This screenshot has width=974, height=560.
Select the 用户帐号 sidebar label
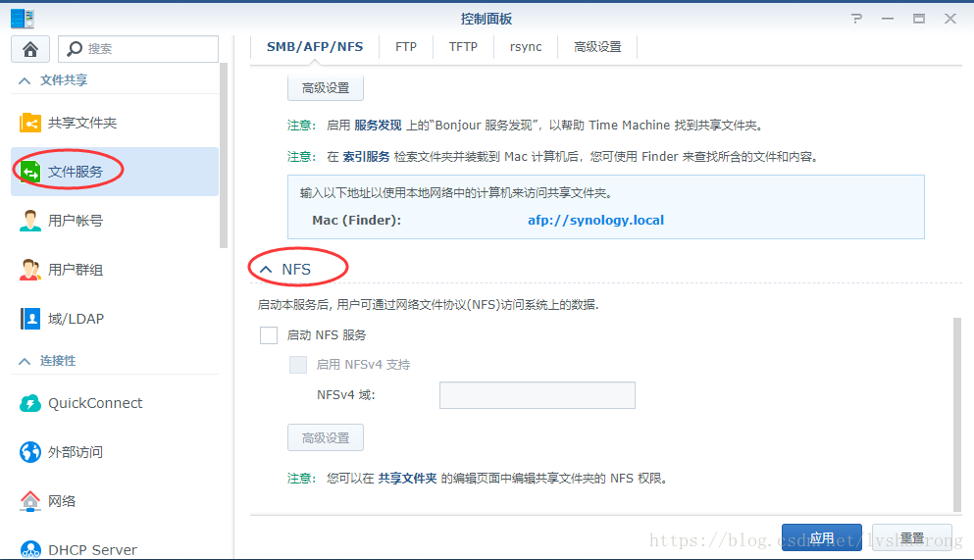[x=76, y=221]
